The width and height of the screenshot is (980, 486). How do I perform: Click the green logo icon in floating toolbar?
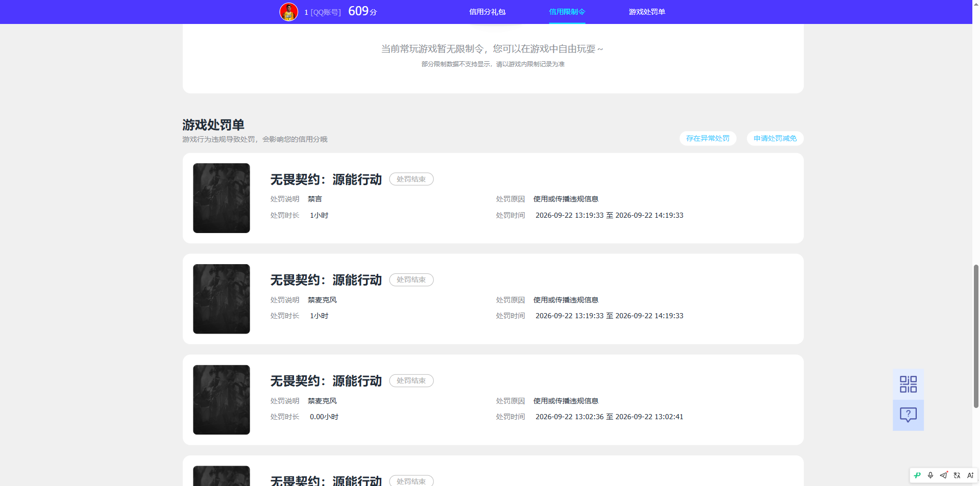pos(917,475)
